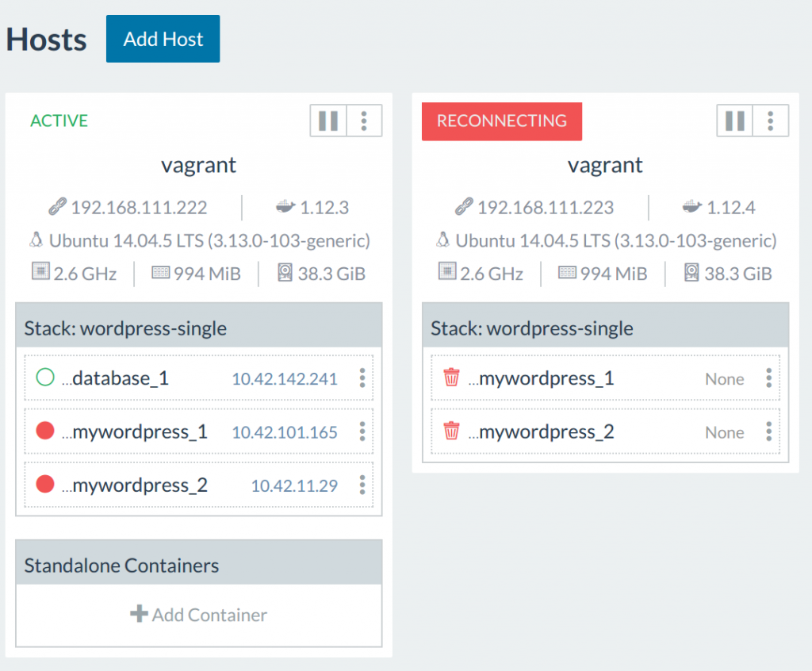Viewport: 812px width, 671px height.
Task: Pause the reconnecting vagrant host
Action: coord(735,121)
